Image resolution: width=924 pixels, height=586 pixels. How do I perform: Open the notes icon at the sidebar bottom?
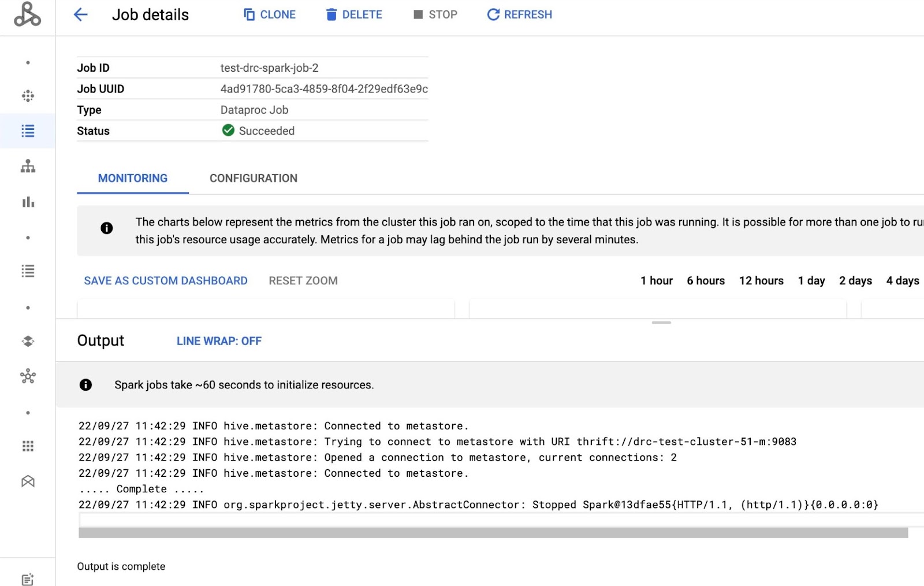[28, 579]
